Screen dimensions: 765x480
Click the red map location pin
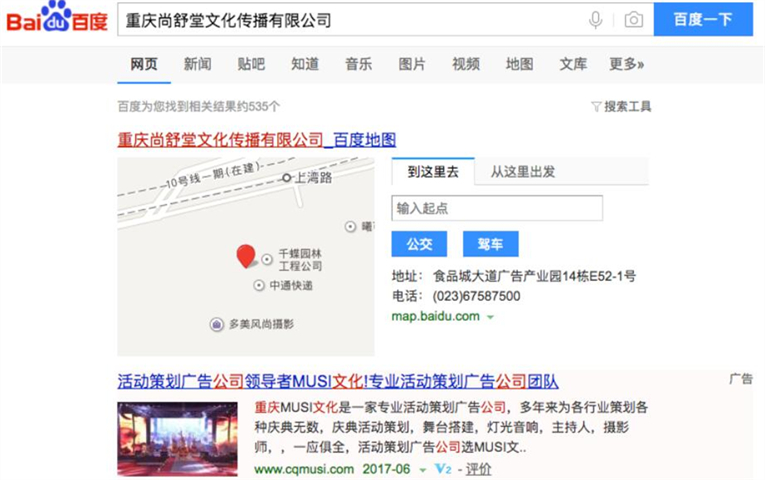(x=246, y=256)
